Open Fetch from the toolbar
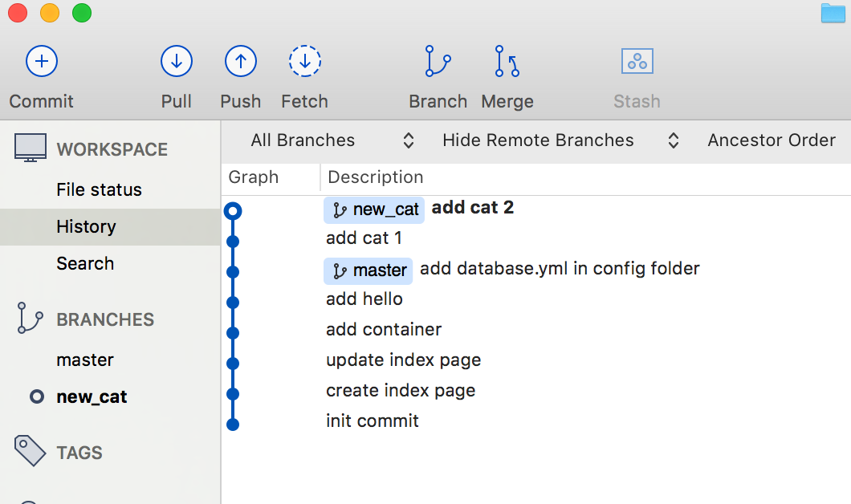Viewport: 851px width, 504px height. point(304,61)
